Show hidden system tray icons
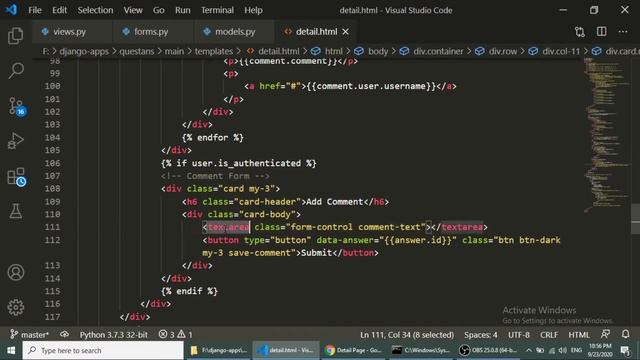 tap(529, 351)
